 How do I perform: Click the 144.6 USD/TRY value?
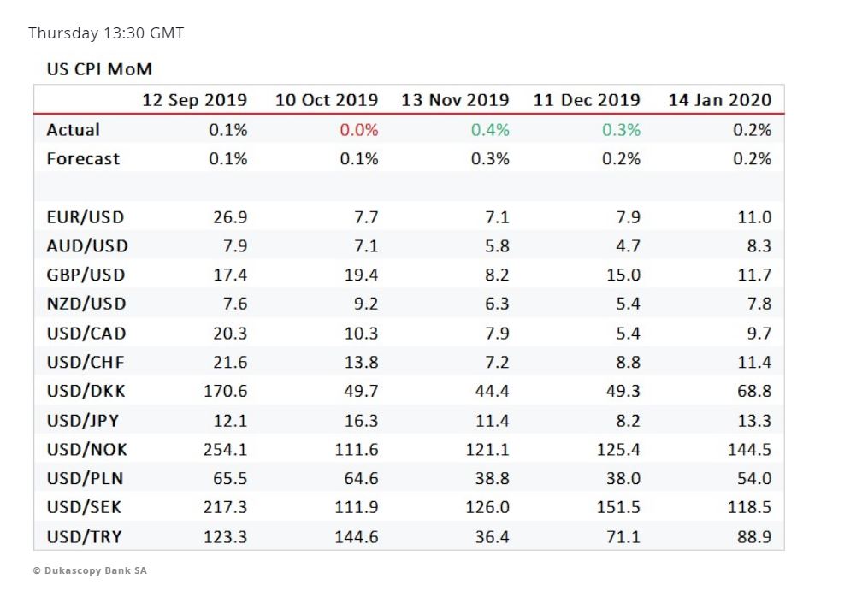(x=357, y=537)
